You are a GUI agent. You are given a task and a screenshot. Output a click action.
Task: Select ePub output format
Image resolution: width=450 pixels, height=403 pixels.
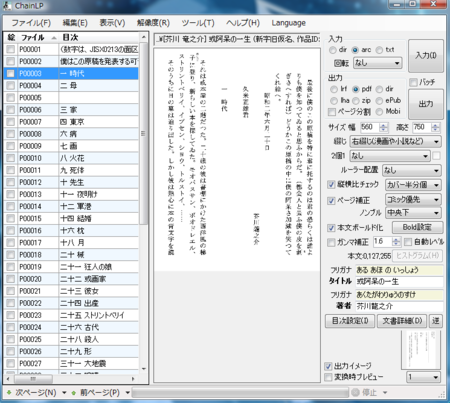379,101
